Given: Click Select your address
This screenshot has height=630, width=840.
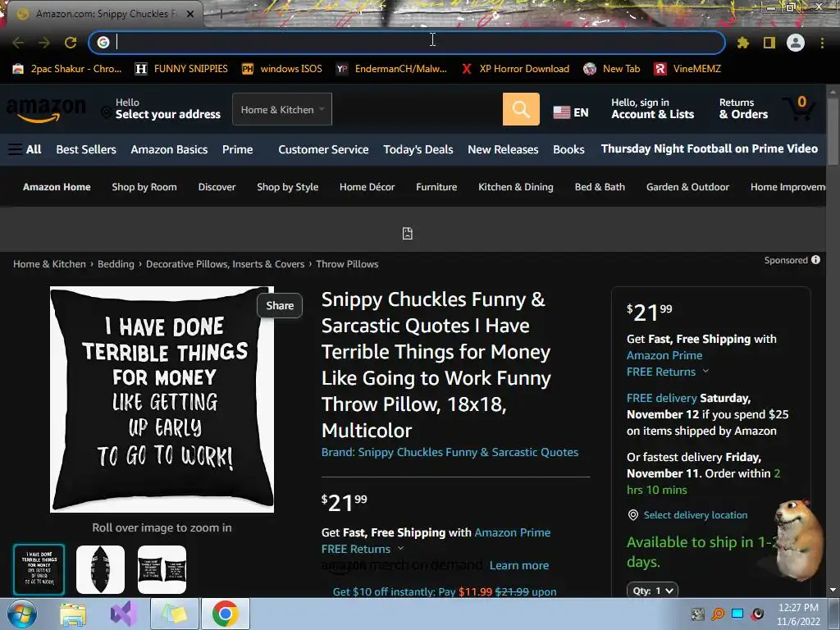Looking at the screenshot, I should coord(161,109).
